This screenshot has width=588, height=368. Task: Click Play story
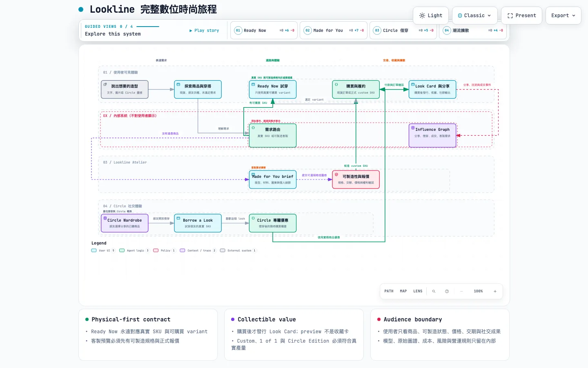pyautogui.click(x=204, y=30)
